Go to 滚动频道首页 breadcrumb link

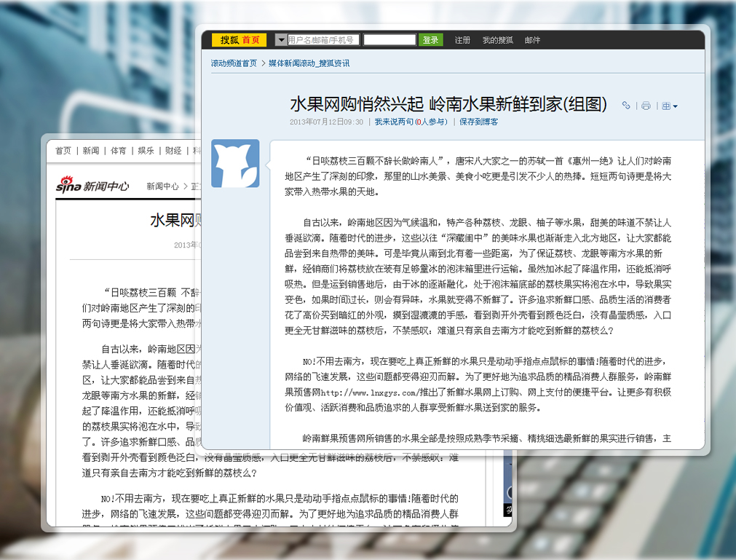pyautogui.click(x=234, y=63)
